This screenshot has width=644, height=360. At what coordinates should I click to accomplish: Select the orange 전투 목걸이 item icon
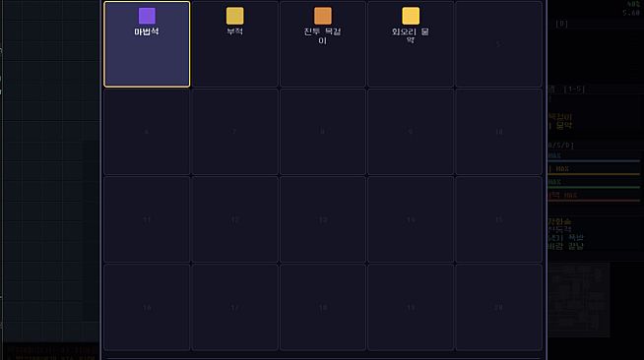tap(323, 16)
